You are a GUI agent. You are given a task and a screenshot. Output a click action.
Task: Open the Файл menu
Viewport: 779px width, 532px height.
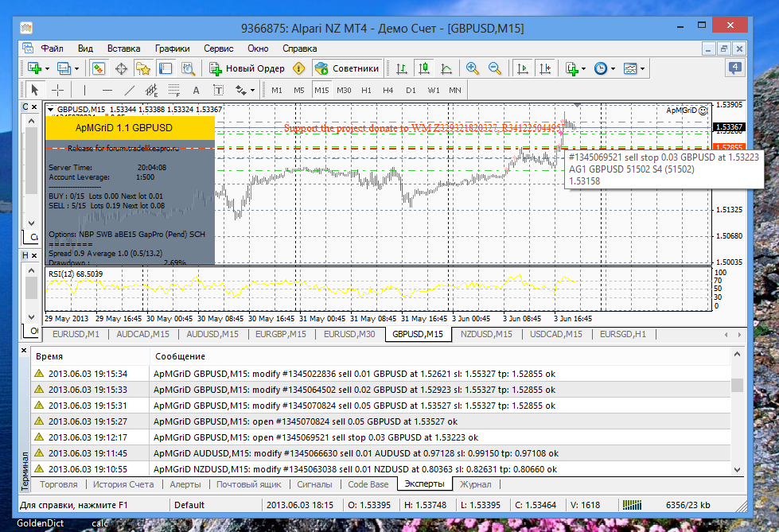pos(53,49)
